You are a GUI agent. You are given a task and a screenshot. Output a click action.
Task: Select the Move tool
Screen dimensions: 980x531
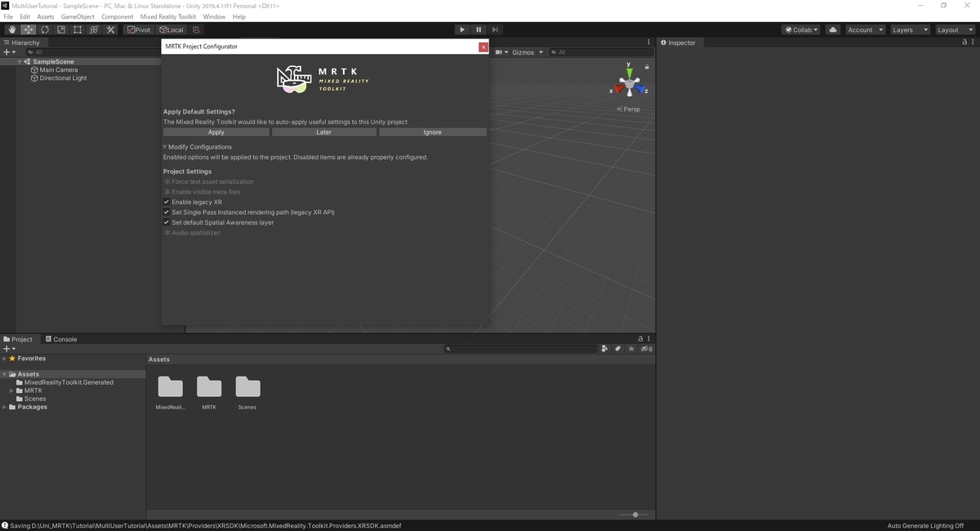pos(28,29)
